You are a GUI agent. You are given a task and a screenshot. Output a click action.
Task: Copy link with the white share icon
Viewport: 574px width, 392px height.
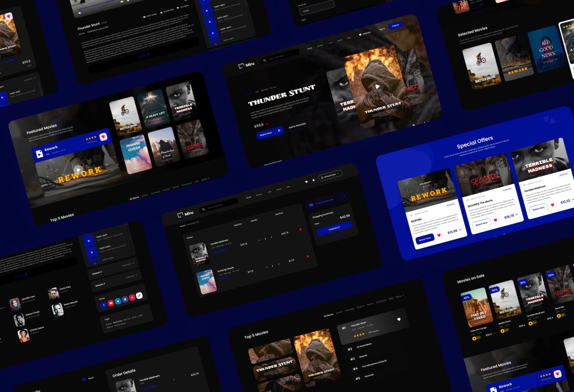point(139,295)
